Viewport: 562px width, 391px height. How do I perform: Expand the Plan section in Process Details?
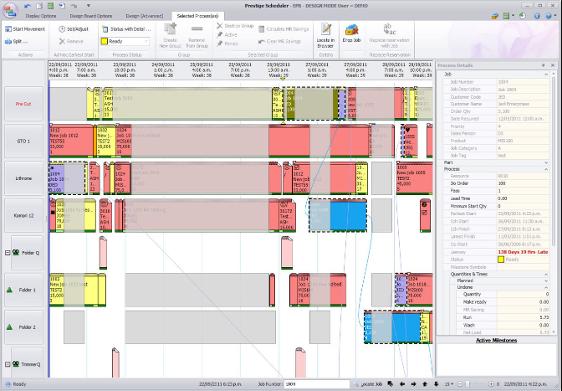(x=546, y=163)
